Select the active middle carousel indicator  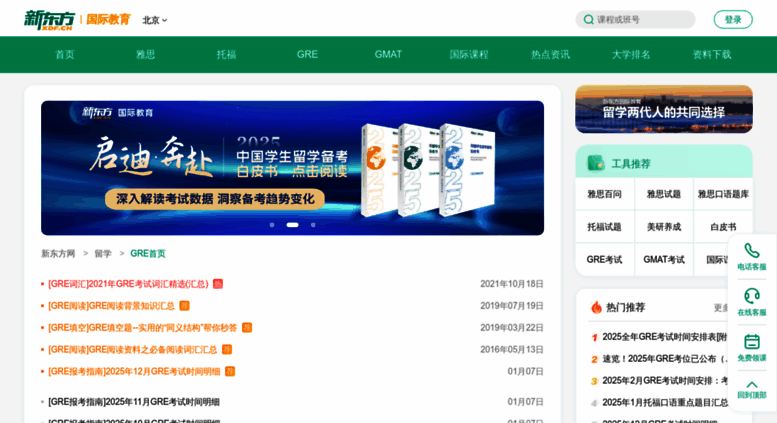tap(292, 225)
